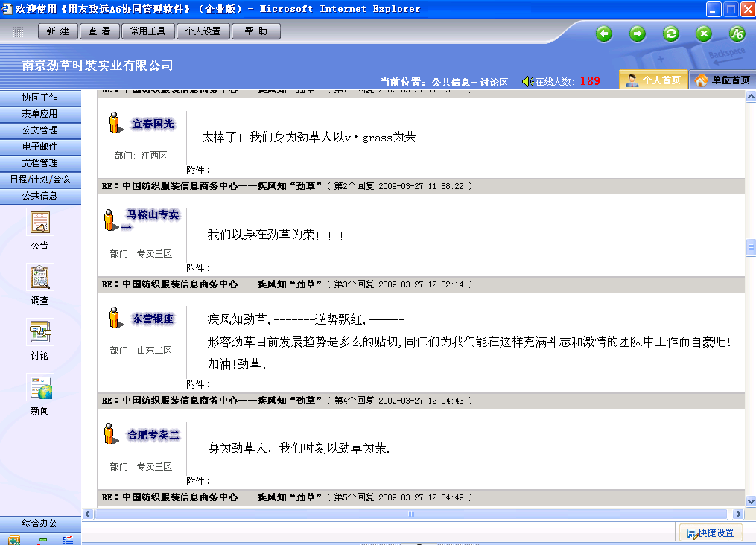Click the green A6 logo icon

tap(737, 34)
